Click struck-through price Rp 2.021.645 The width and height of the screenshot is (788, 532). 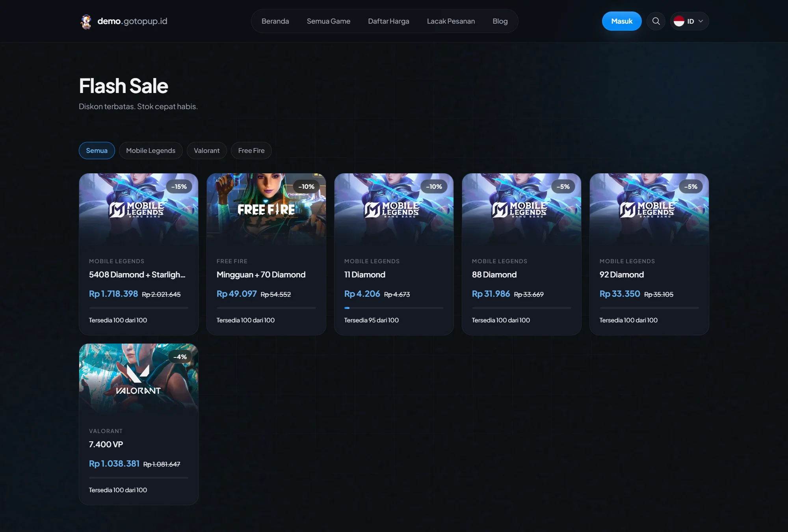click(161, 294)
